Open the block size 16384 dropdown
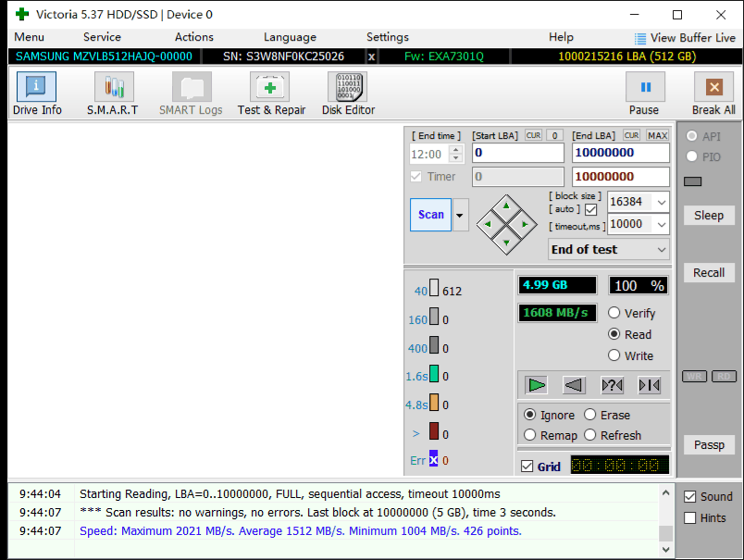Image resolution: width=744 pixels, height=560 pixels. point(662,203)
